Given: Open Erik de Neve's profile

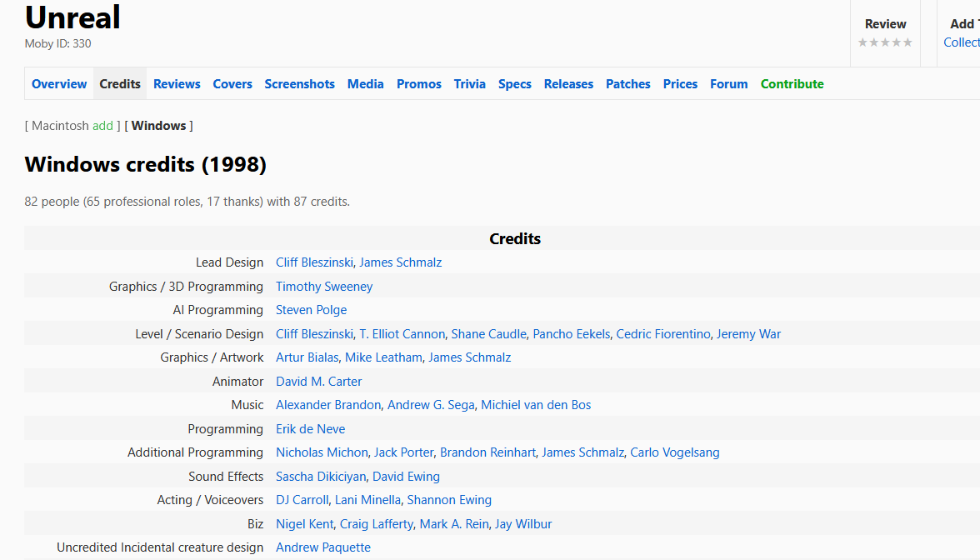Looking at the screenshot, I should coord(311,428).
